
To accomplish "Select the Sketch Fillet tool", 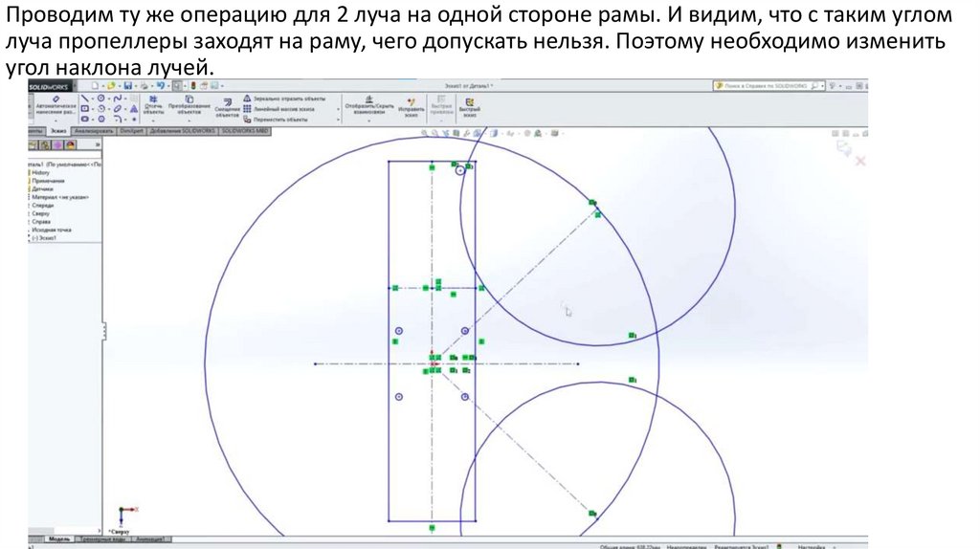I will click(118, 119).
